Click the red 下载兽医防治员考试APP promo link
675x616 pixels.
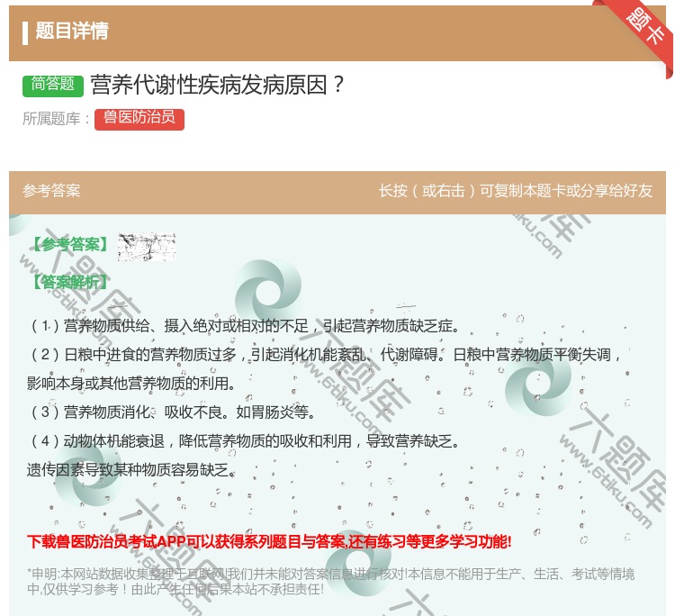point(269,541)
